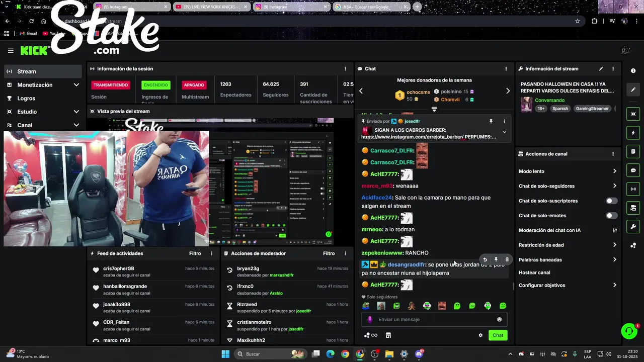Toggle Chat de solo-emotes switch
Image resolution: width=644 pixels, height=362 pixels.
pyautogui.click(x=612, y=216)
